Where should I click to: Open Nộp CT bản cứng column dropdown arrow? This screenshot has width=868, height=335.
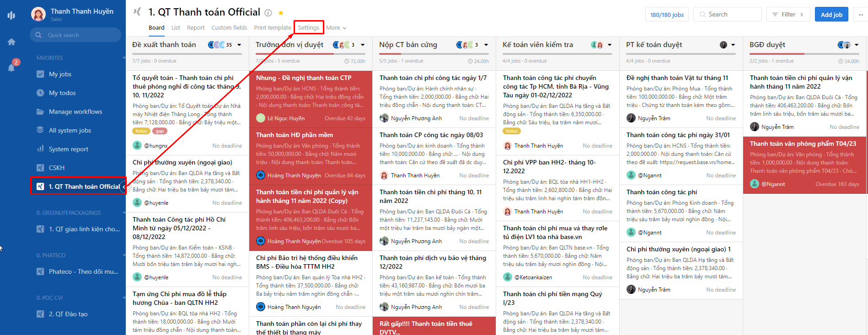486,45
